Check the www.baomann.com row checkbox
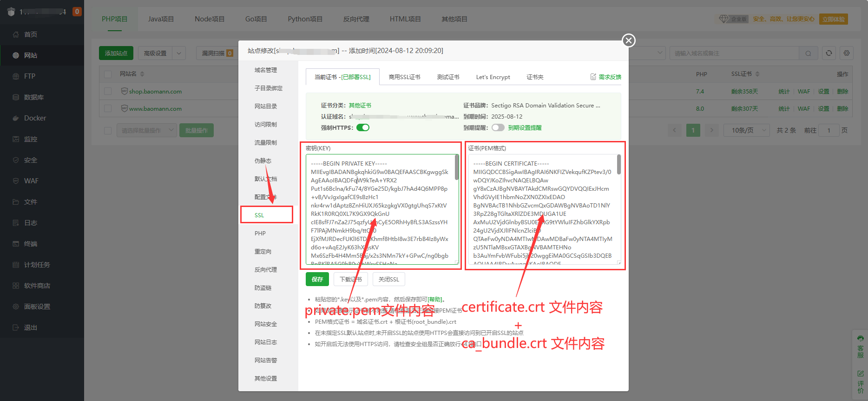868x401 pixels. (108, 108)
